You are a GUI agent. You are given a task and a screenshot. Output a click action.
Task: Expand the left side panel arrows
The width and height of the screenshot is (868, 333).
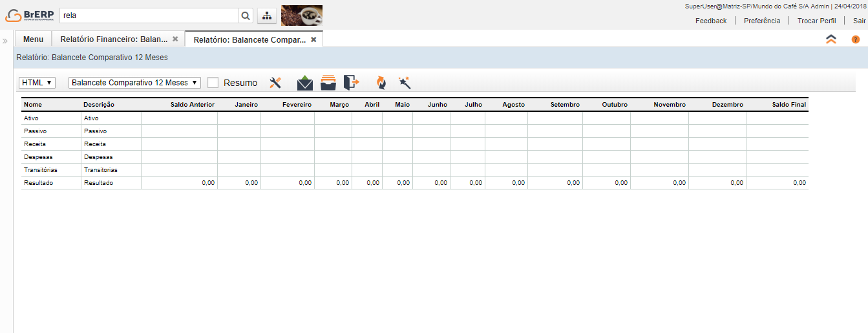tap(5, 41)
